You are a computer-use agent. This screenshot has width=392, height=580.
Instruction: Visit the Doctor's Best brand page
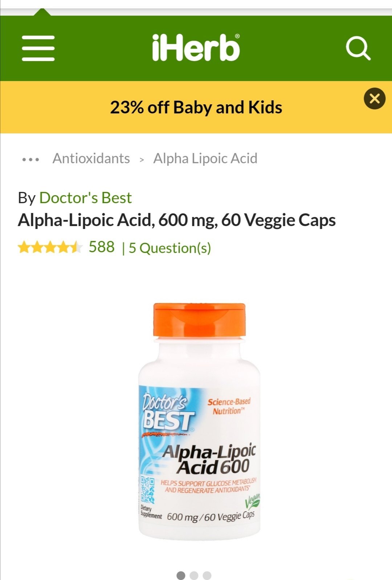pyautogui.click(x=85, y=198)
